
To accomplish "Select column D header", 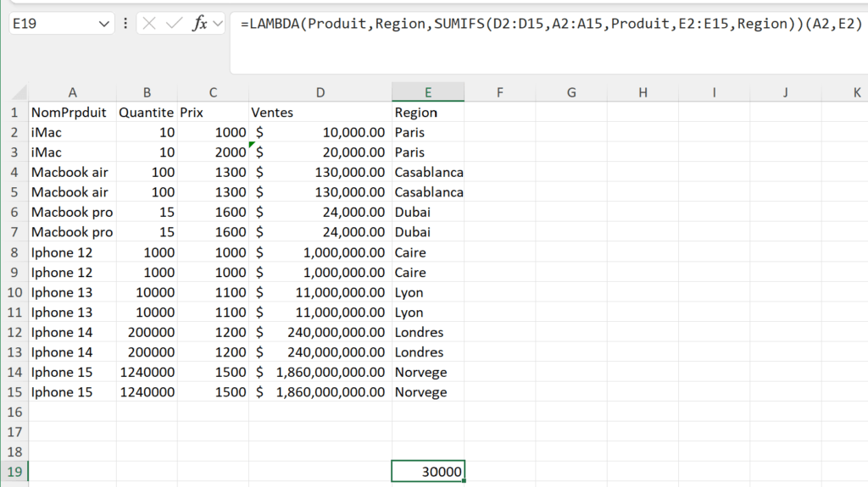I will [320, 92].
